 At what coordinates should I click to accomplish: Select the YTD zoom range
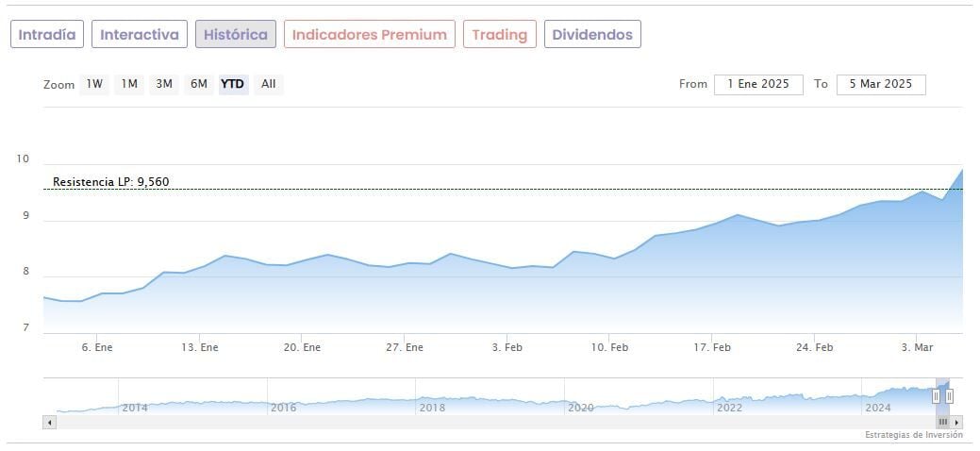[x=232, y=84]
